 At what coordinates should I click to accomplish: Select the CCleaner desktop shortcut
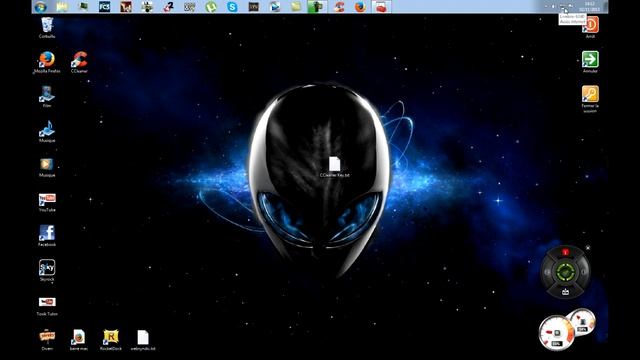pos(79,62)
